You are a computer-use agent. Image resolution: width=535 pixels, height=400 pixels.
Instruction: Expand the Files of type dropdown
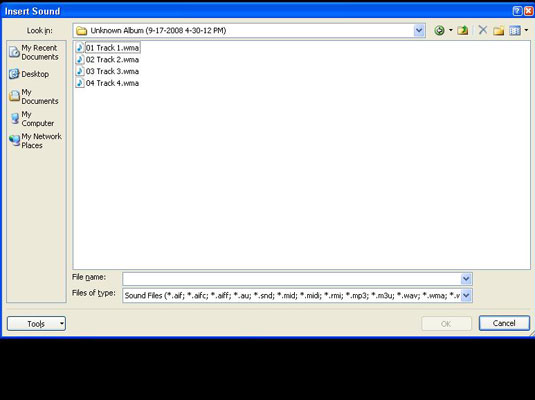tap(466, 295)
